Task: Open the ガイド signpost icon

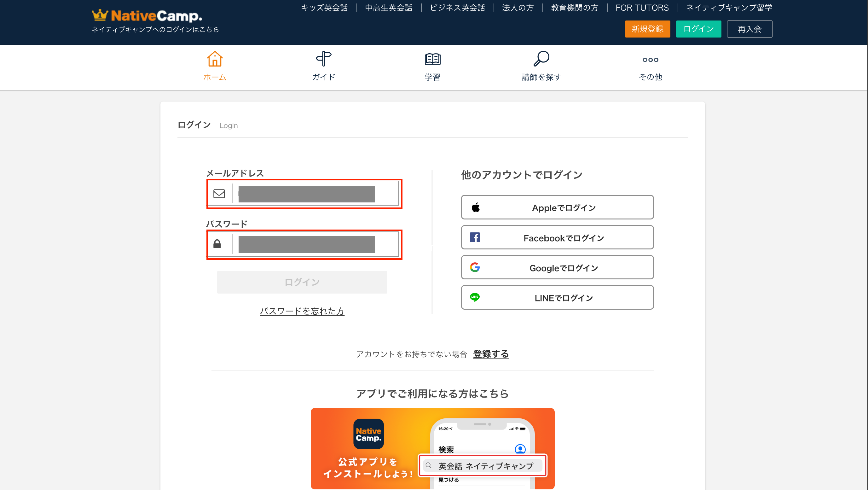Action: (x=323, y=59)
